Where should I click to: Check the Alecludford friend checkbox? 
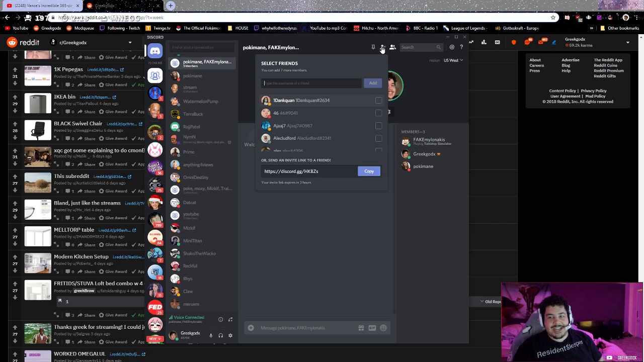378,138
